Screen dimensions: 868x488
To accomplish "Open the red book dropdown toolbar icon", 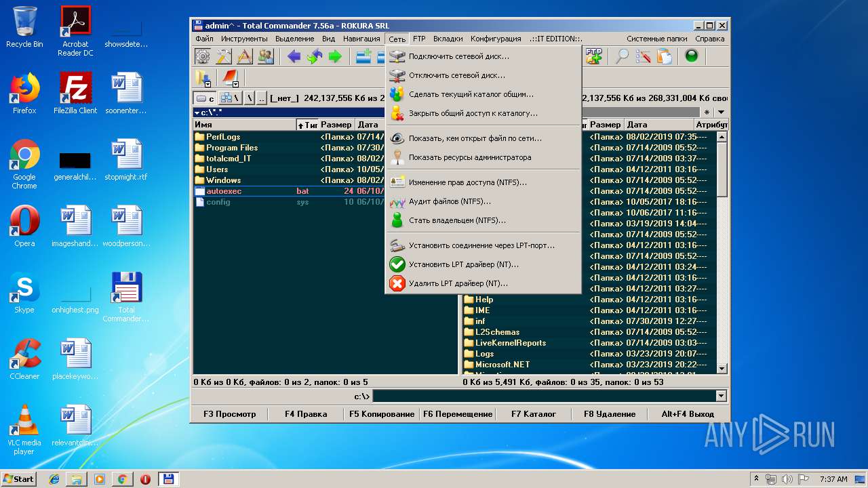I will pos(230,78).
